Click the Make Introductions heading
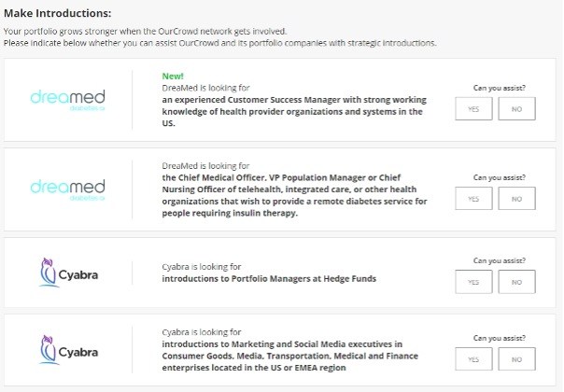Image resolution: width=564 pixels, height=392 pixels. (58, 13)
